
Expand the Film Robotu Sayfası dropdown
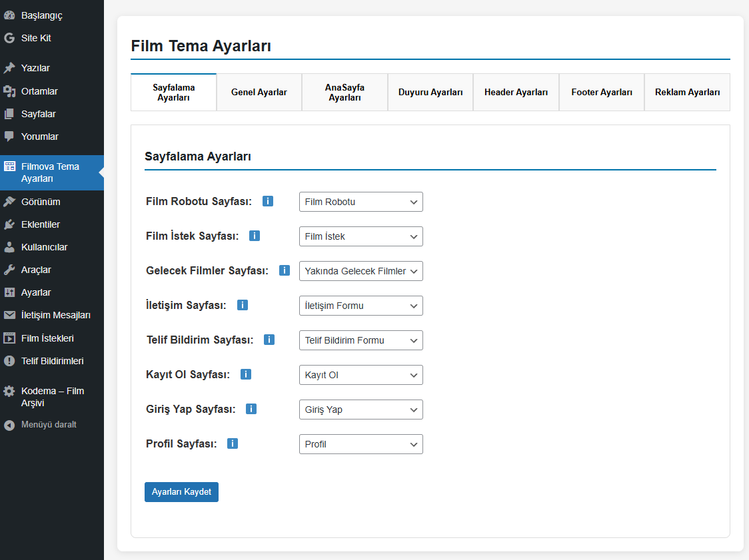(361, 202)
